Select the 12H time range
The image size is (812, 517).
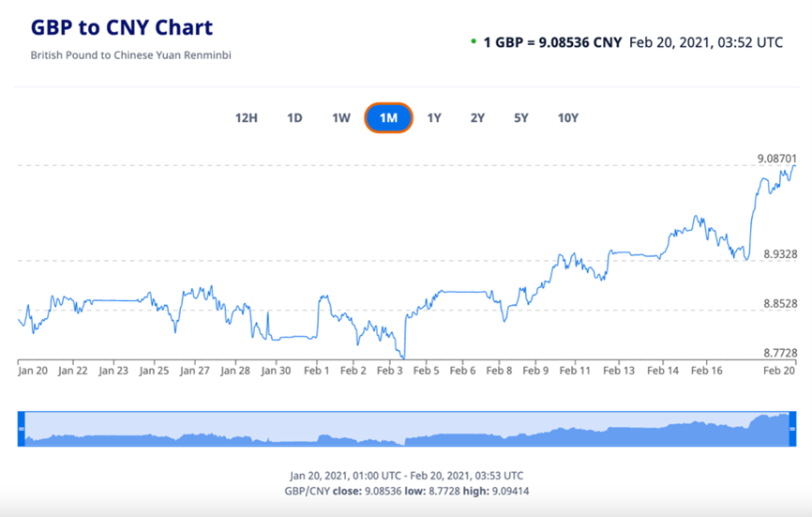click(x=246, y=118)
